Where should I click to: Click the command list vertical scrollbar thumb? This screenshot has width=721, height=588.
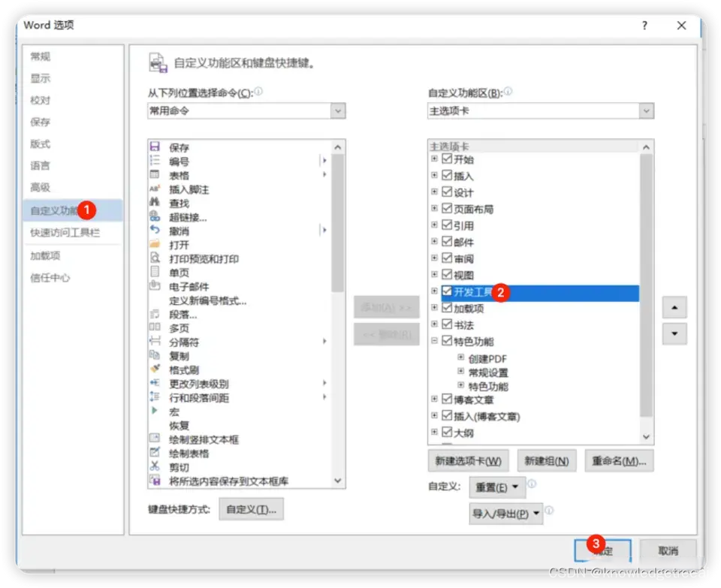338,223
